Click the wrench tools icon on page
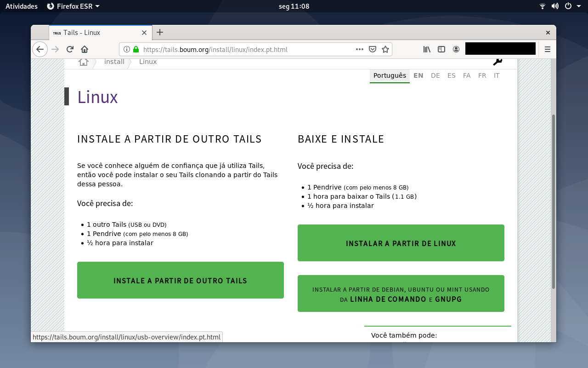Viewport: 588px width, 368px height. pos(498,62)
